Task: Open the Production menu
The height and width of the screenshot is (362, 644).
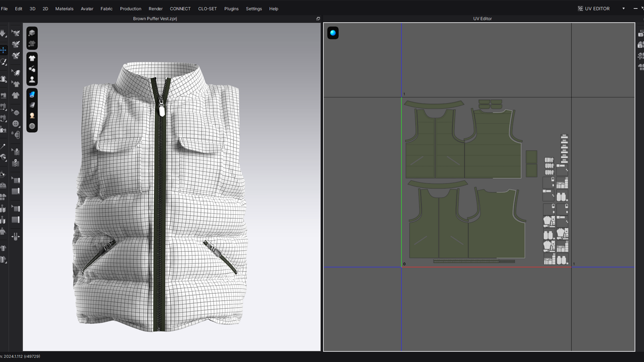Action: pos(131,9)
